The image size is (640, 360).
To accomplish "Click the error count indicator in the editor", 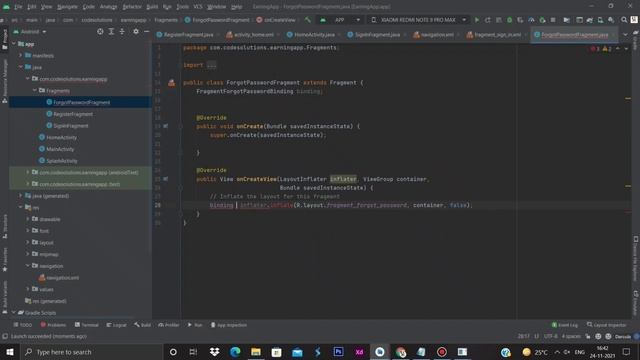I will [x=595, y=49].
